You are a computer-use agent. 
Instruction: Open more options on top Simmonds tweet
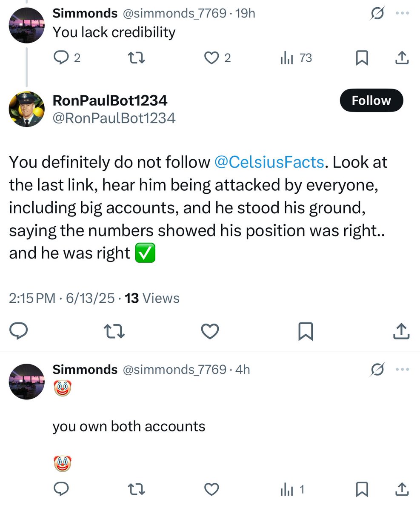pos(402,13)
